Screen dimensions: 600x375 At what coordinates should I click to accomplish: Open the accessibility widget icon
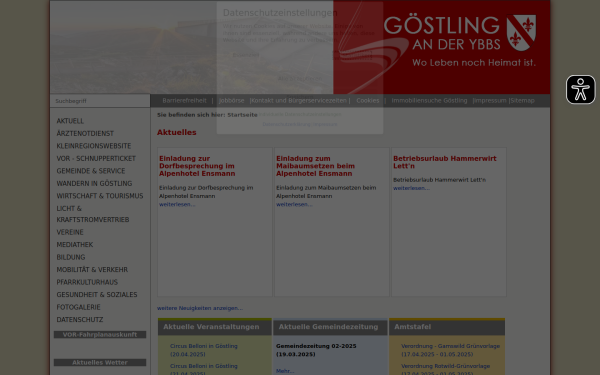[x=580, y=90]
